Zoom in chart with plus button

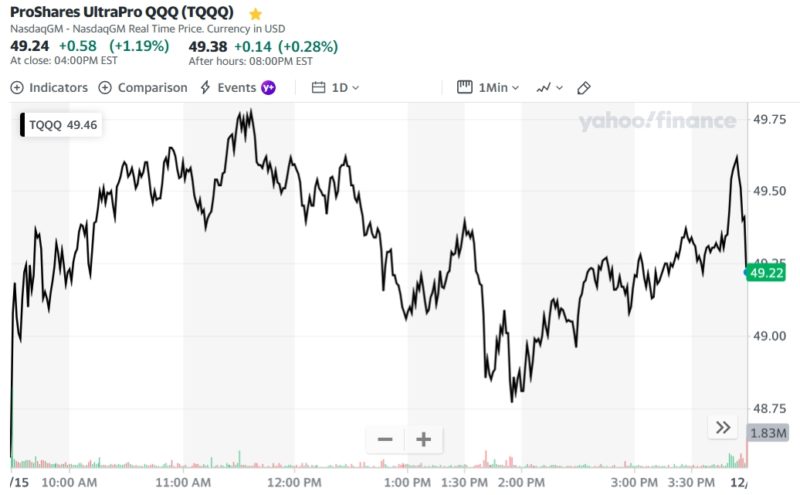[423, 439]
